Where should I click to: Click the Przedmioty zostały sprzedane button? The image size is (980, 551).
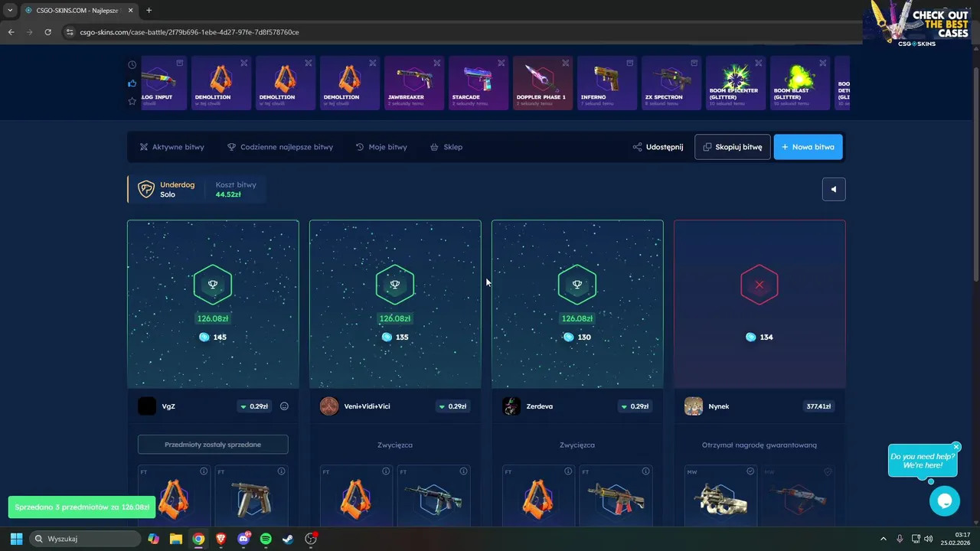(213, 445)
